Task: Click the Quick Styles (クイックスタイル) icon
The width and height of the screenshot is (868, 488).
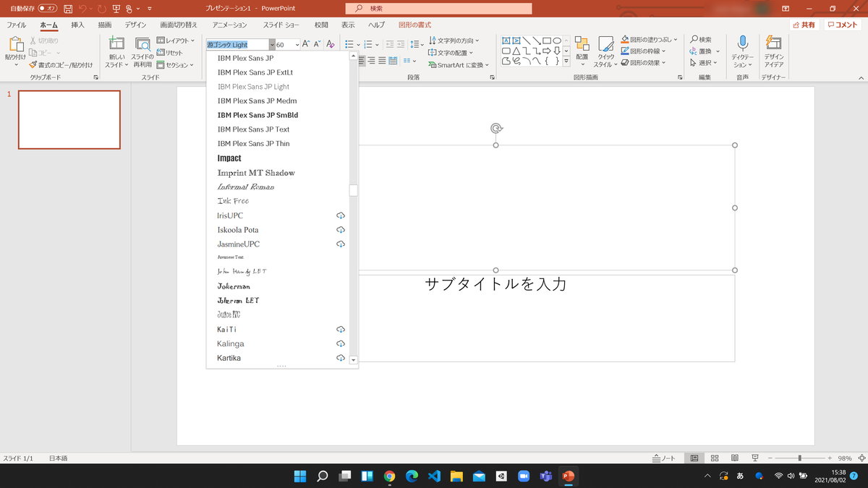Action: point(606,44)
